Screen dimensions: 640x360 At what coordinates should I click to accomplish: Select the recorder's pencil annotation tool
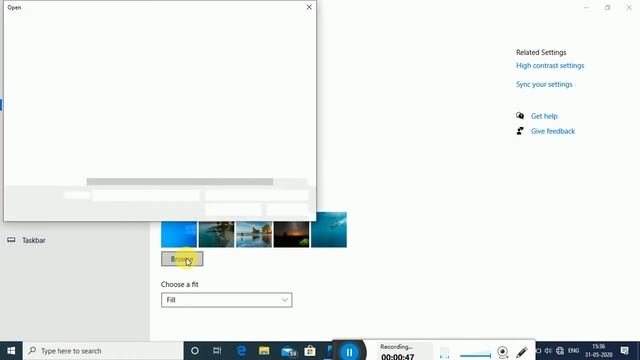pyautogui.click(x=522, y=352)
